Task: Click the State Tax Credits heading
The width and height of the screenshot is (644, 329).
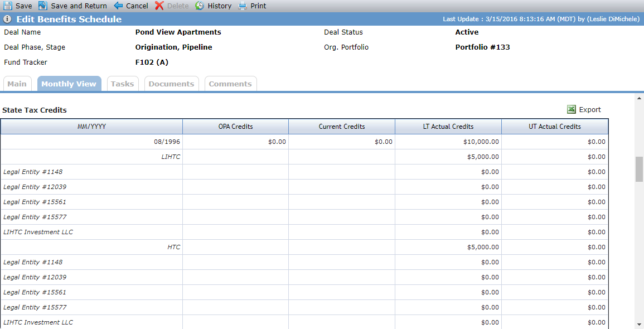Action: coord(35,110)
